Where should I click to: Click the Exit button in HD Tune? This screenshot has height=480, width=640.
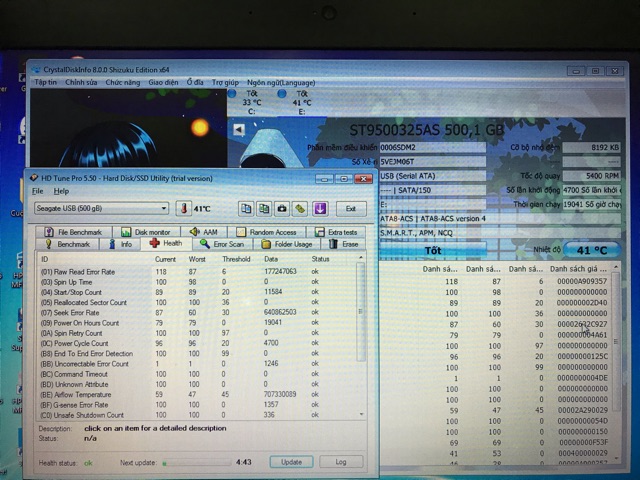tap(350, 208)
